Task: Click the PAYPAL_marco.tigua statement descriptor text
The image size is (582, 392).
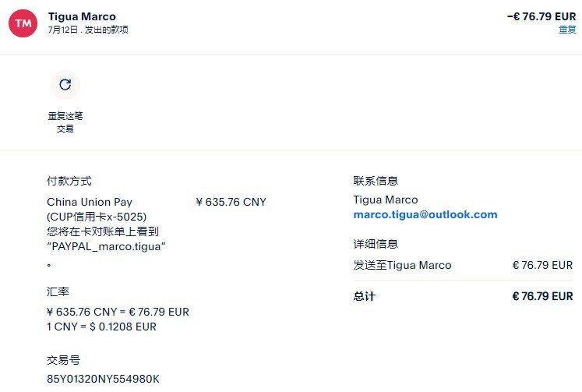Action: (x=108, y=246)
